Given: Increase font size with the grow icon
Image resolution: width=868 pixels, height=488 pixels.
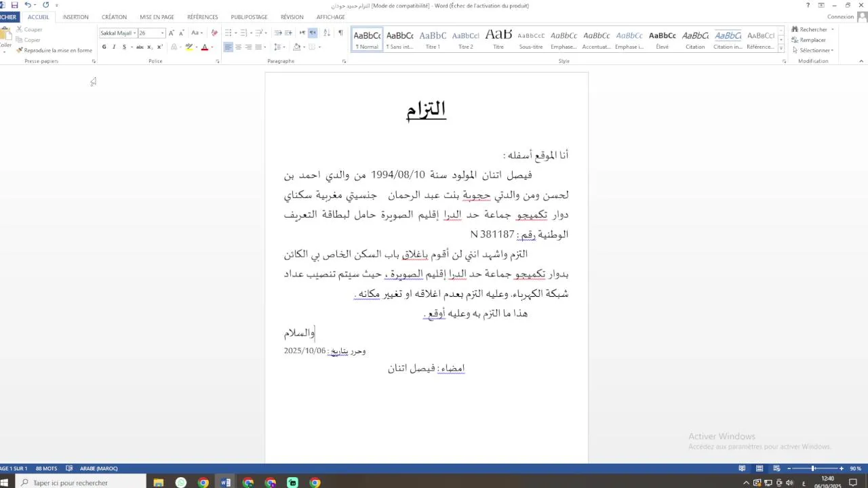Looking at the screenshot, I should point(172,33).
